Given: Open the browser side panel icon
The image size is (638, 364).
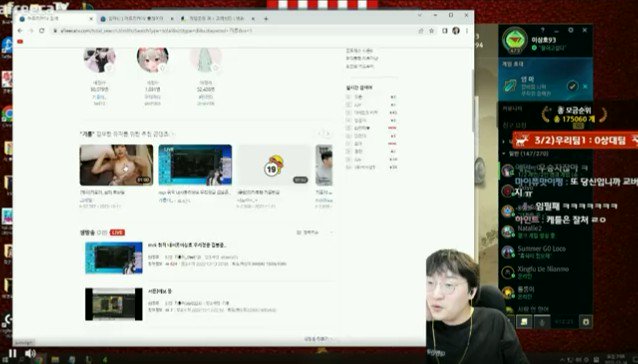Looking at the screenshot, I should (x=445, y=31).
